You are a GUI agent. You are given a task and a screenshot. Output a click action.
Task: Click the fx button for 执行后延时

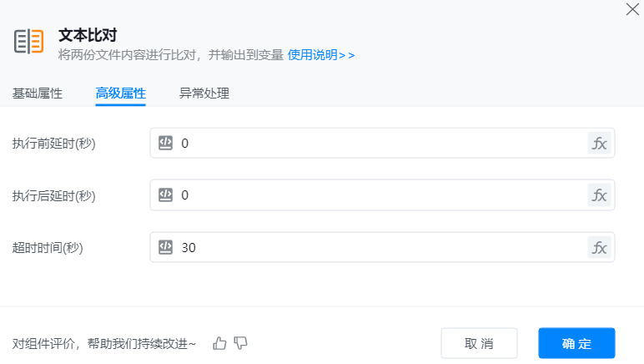coord(599,195)
